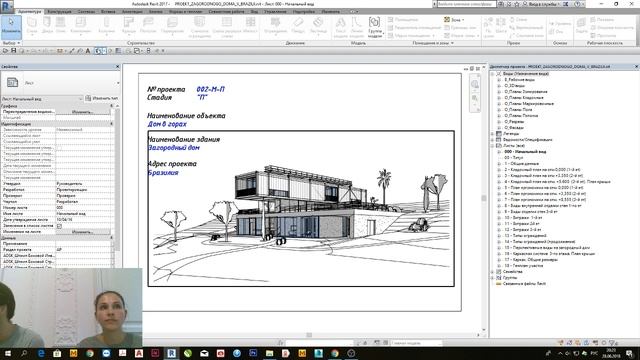
Task: Click the Группа модели icon
Action: (375, 27)
